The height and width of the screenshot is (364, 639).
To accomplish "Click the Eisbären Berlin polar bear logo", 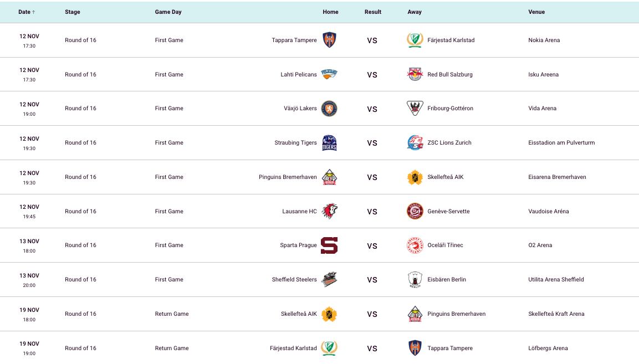I will [x=415, y=280].
